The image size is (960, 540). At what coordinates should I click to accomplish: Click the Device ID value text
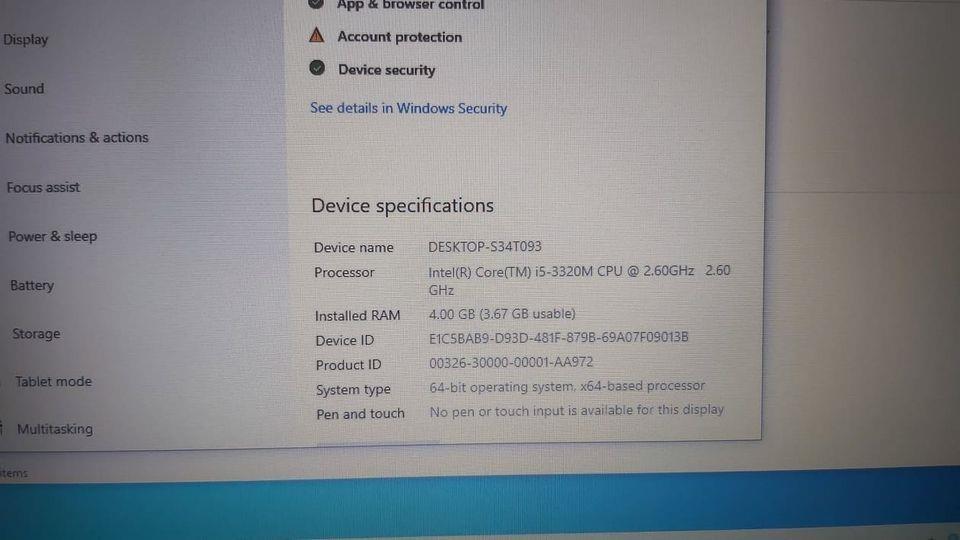pyautogui.click(x=558, y=337)
